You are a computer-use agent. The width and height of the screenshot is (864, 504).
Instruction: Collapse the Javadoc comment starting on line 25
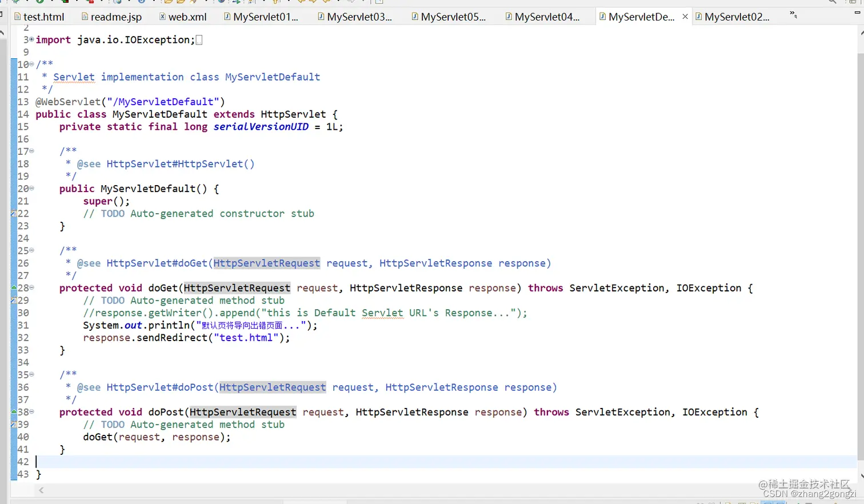point(31,250)
